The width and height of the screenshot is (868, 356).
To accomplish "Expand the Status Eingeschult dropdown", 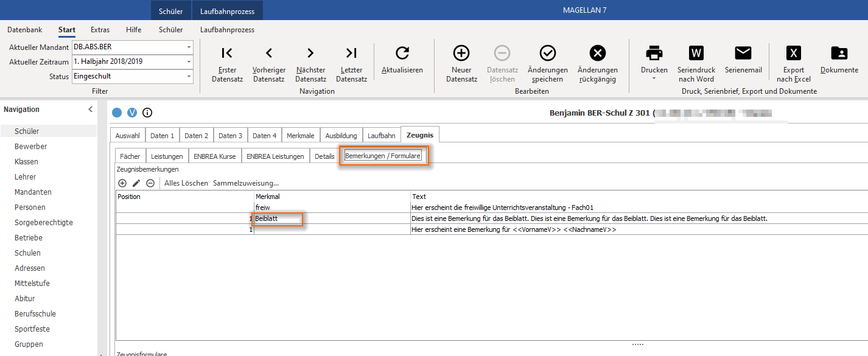I will pyautogui.click(x=189, y=77).
